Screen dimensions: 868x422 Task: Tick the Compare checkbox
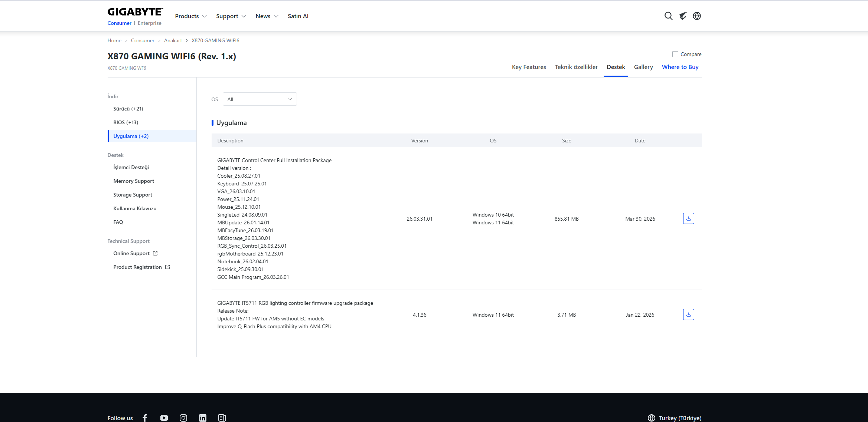pos(675,54)
